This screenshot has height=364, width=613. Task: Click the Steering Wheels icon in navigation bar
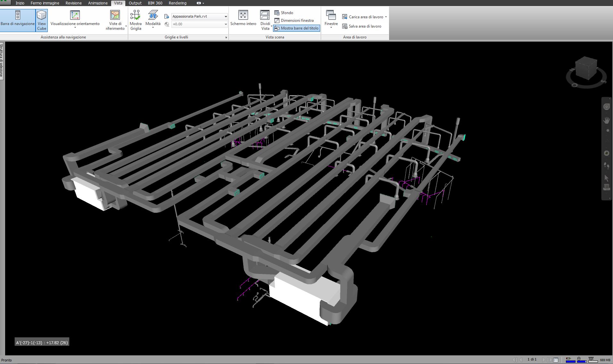606,107
